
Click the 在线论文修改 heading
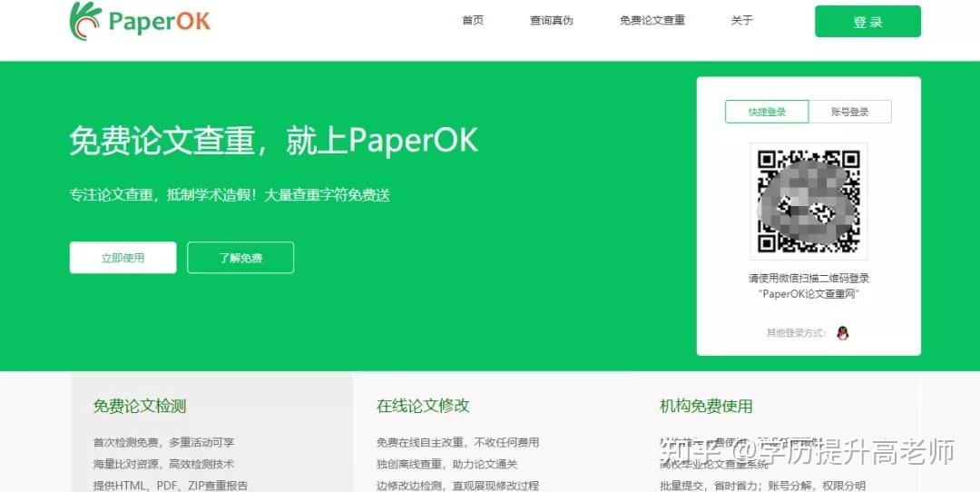click(x=423, y=407)
